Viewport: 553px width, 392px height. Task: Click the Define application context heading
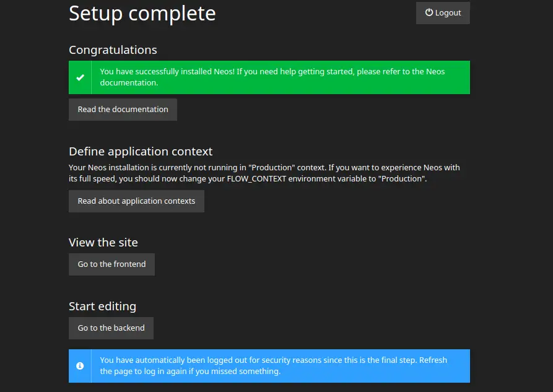tap(141, 151)
